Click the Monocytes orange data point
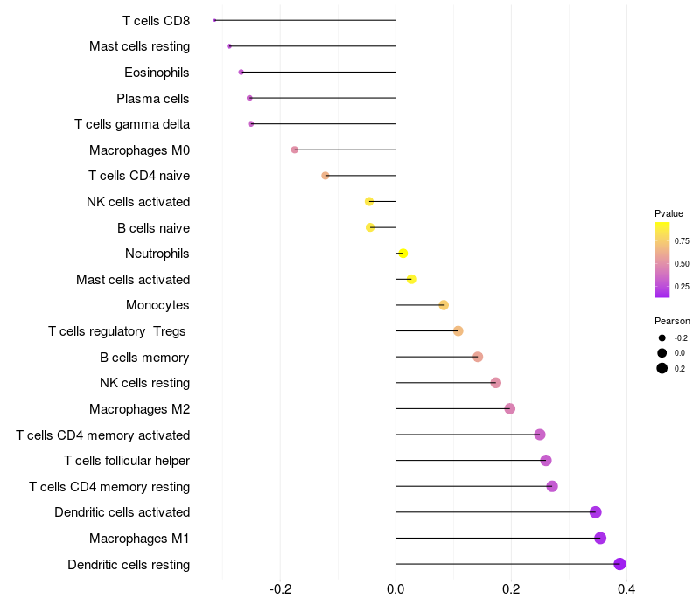 pos(444,305)
